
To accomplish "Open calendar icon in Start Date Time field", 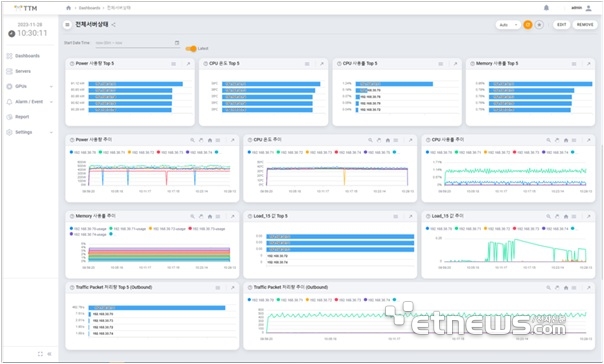I will (177, 43).
